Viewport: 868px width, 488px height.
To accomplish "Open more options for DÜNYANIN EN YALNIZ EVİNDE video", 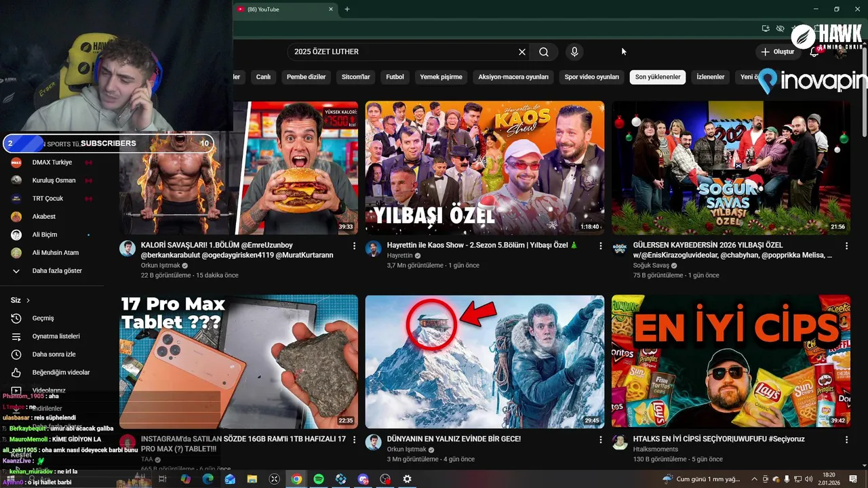I will click(600, 440).
